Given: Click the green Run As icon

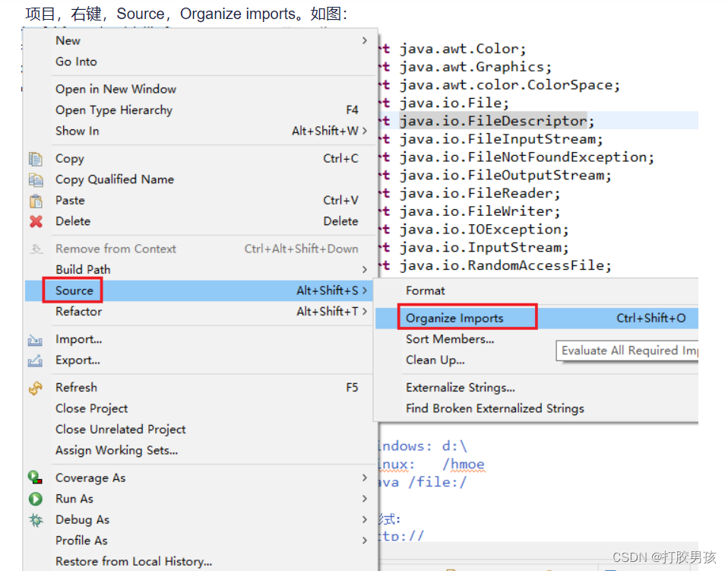Looking at the screenshot, I should pyautogui.click(x=35, y=499).
